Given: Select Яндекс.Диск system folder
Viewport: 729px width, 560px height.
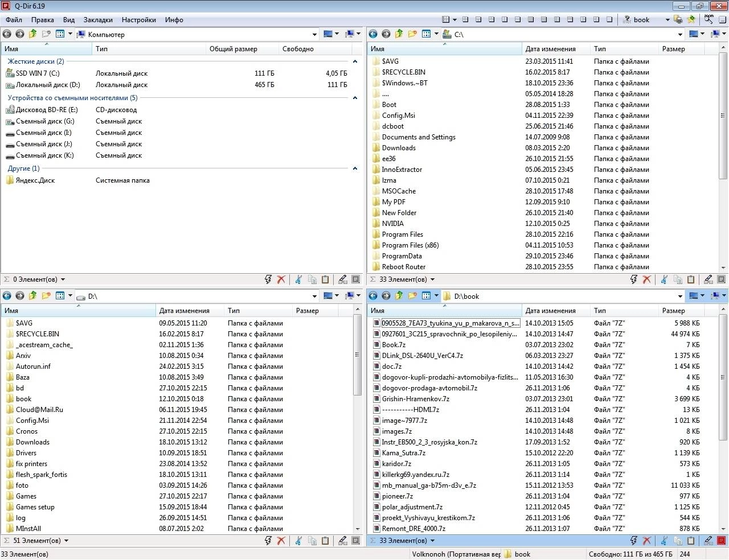Looking at the screenshot, I should click(35, 180).
